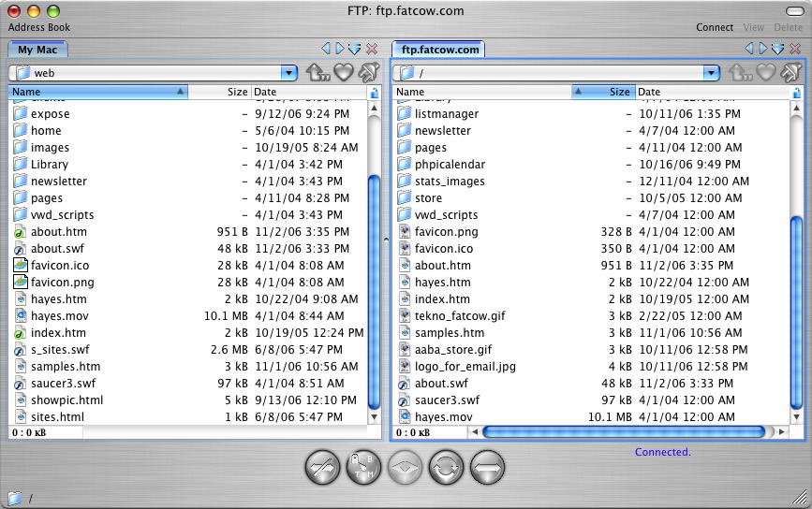Go forward using ftp.fatcow.com pane's right arrow
The height and width of the screenshot is (509, 812).
tap(763, 49)
